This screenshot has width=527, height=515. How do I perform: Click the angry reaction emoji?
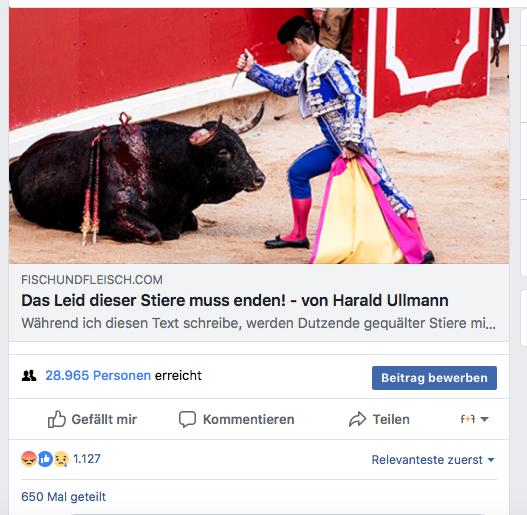coord(29,459)
